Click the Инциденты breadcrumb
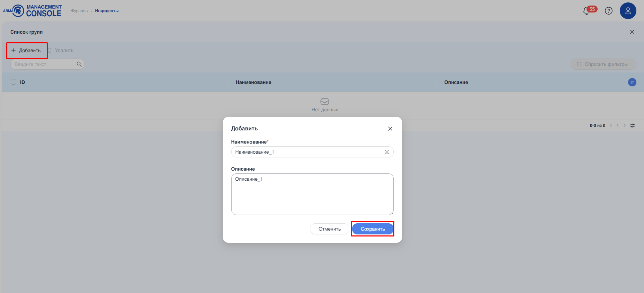Screen dimensions: 644x293 pos(107,11)
